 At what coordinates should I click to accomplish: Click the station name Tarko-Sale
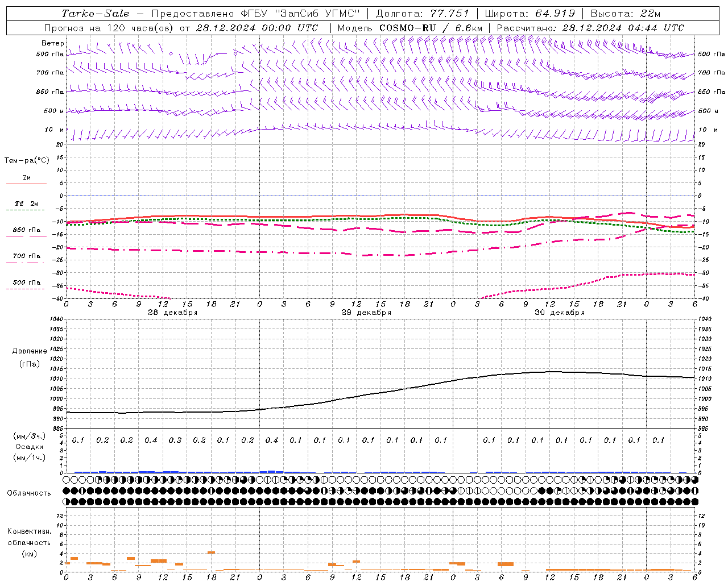(x=96, y=14)
